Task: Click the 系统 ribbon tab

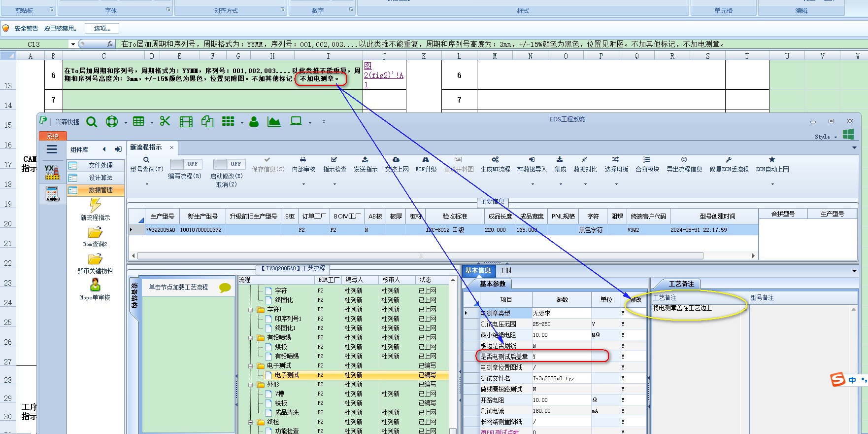Action: tap(53, 136)
